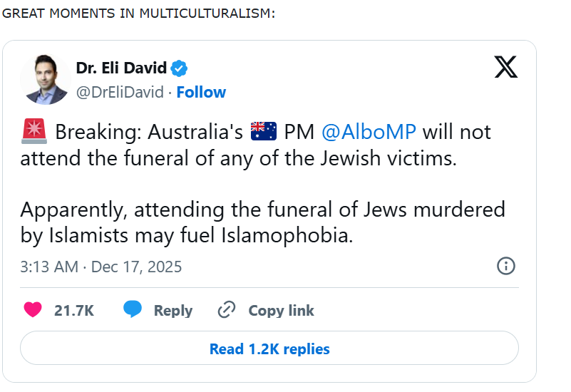Click the 3:13 AM Dec 17 timestamp

click(x=101, y=267)
